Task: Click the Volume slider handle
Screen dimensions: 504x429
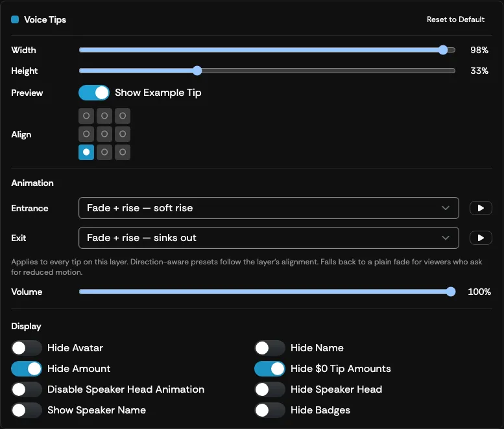Action: pos(451,292)
